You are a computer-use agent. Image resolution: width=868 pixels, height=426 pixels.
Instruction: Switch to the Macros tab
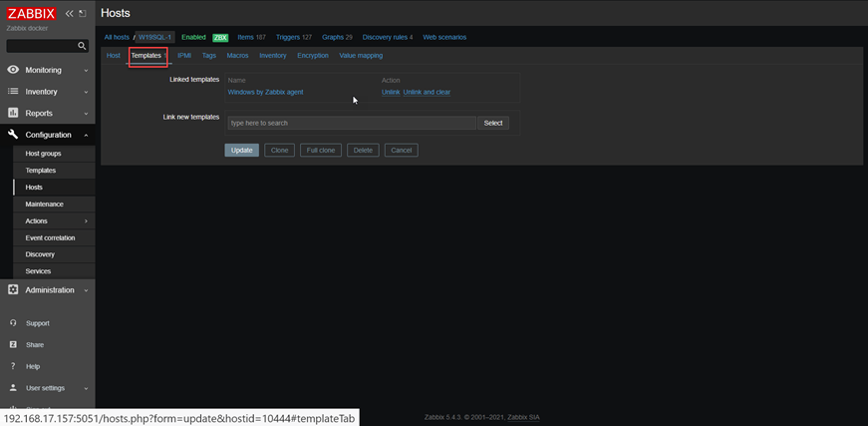(x=237, y=56)
